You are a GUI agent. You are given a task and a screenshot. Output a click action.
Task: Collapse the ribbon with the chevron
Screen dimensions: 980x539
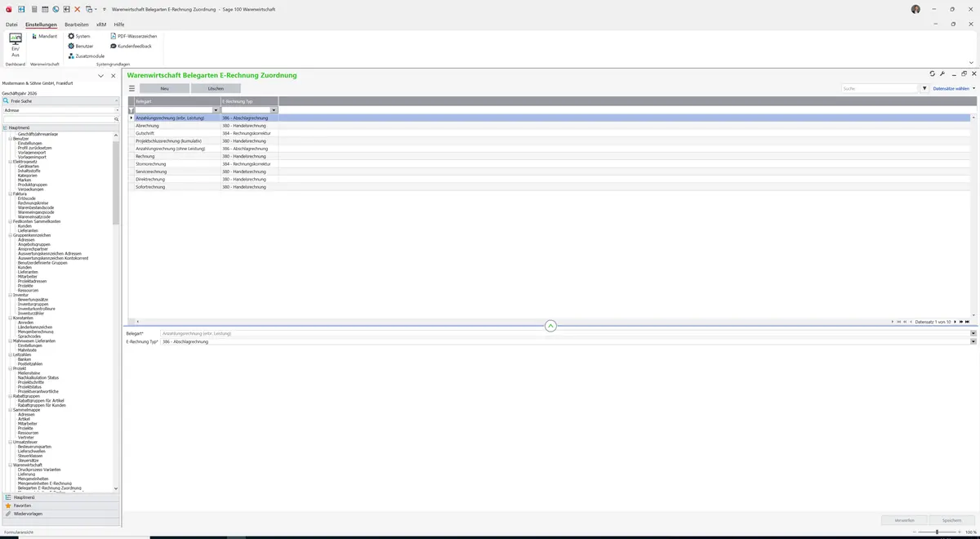(x=971, y=62)
